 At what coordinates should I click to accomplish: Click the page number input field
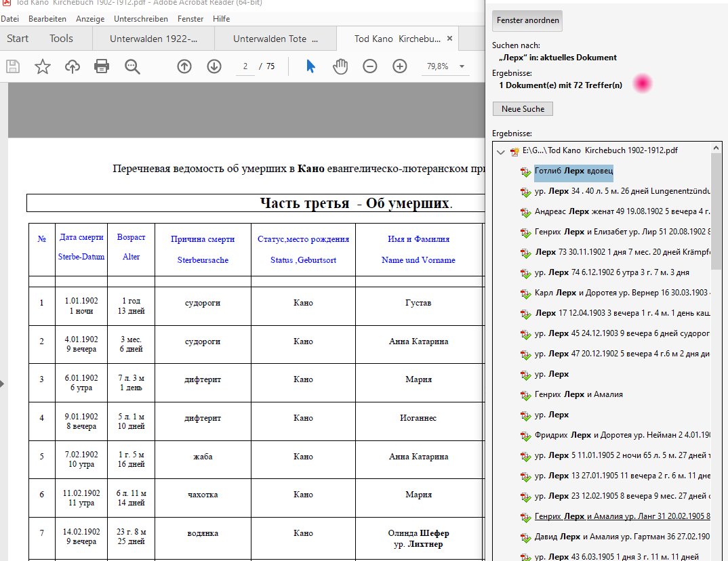(245, 66)
